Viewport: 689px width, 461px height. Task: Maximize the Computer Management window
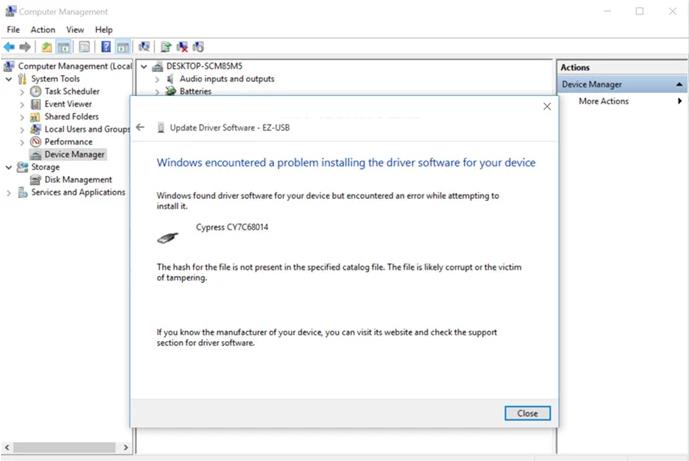(639, 11)
